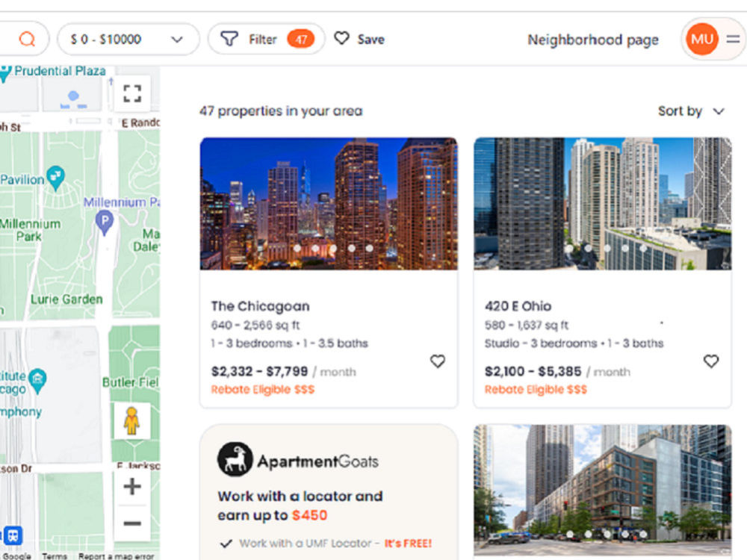Click Rebate Eligible $$$ under The Chicagoan

262,390
